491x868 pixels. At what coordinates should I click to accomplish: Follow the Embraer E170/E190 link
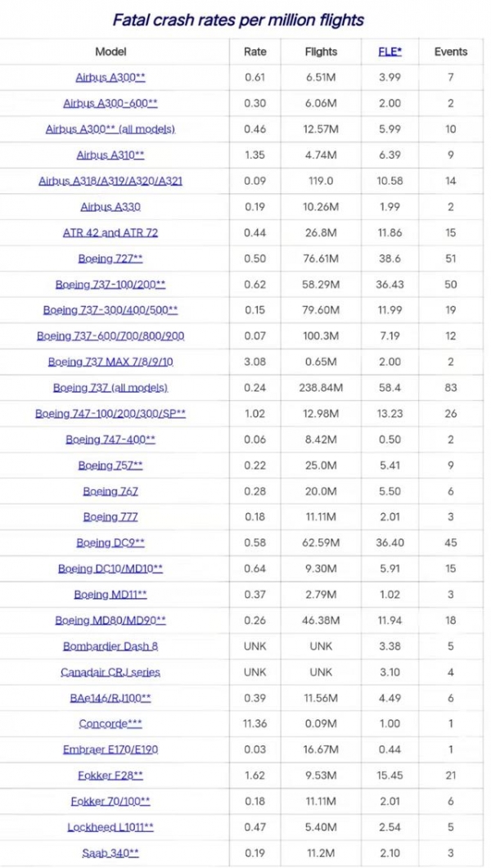pyautogui.click(x=110, y=749)
